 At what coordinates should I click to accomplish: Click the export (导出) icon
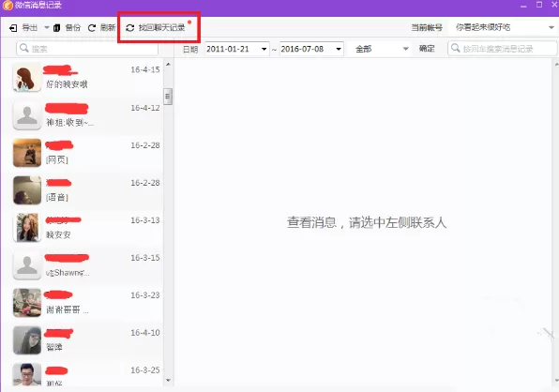(x=13, y=28)
